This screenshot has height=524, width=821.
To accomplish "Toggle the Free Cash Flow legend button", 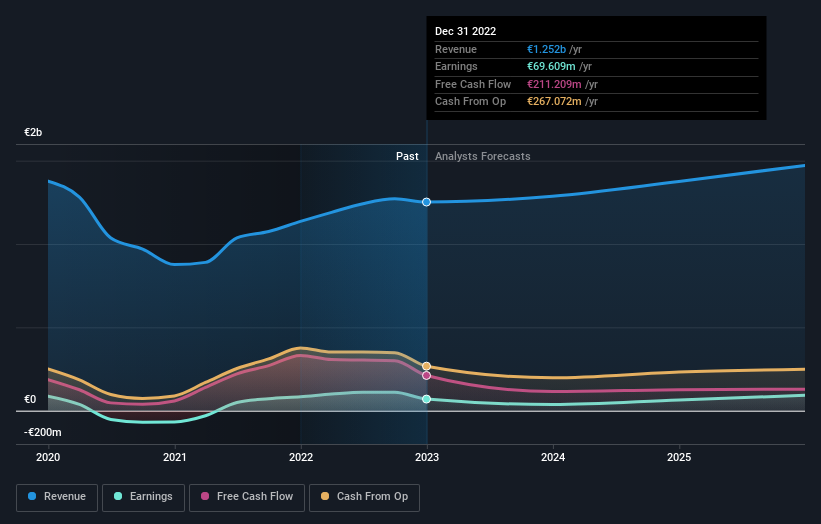I will coord(247,497).
